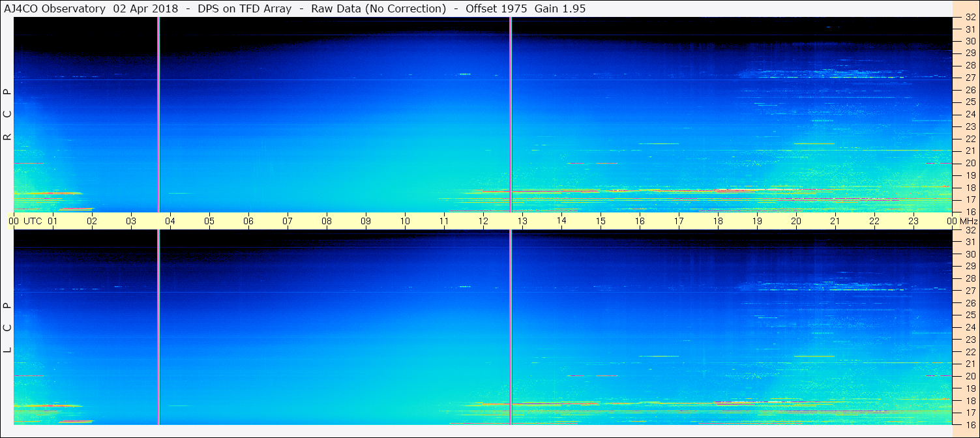
Task: Click RCP panel magenta marker before 04 UTC
Action: [x=158, y=114]
